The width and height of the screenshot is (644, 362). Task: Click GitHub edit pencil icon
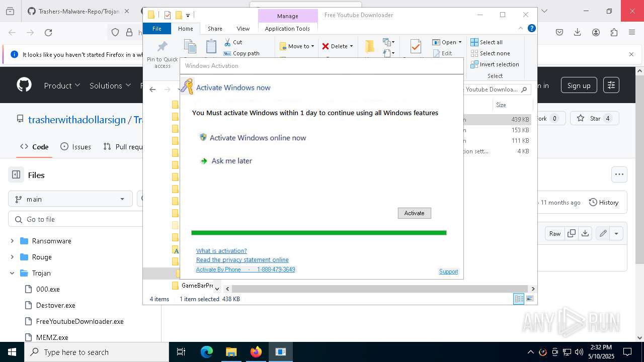click(x=603, y=233)
